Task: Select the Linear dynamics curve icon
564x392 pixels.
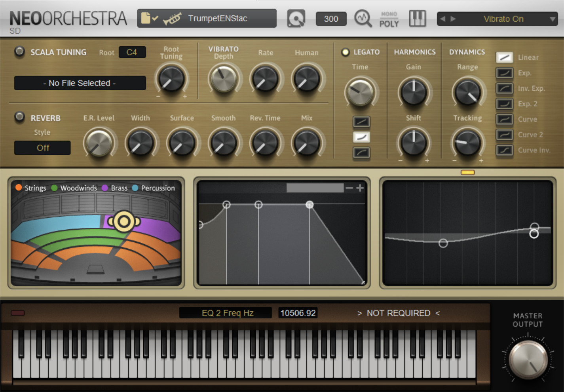Action: click(x=504, y=57)
